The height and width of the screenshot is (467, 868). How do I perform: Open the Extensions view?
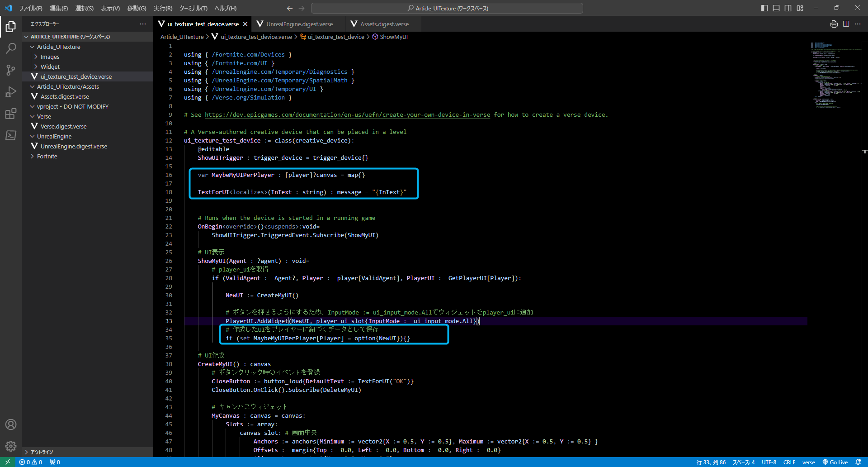11,114
